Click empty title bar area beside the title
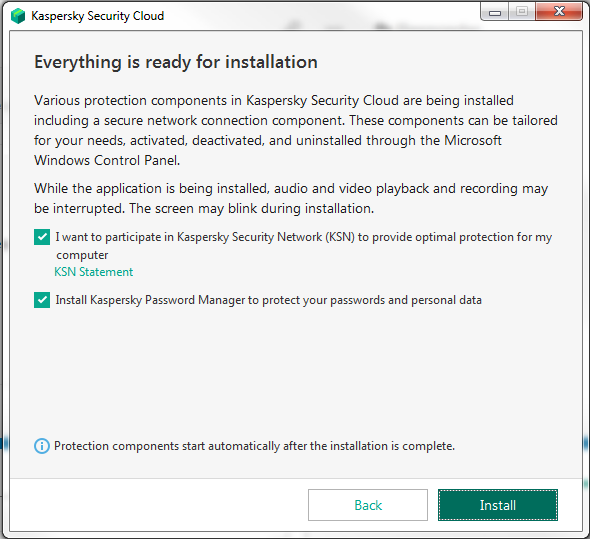 click(x=320, y=16)
